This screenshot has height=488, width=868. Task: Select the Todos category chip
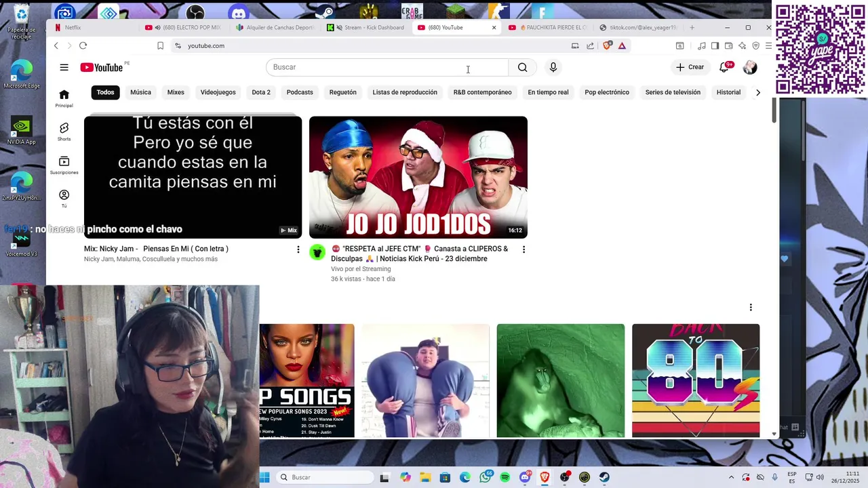click(105, 92)
